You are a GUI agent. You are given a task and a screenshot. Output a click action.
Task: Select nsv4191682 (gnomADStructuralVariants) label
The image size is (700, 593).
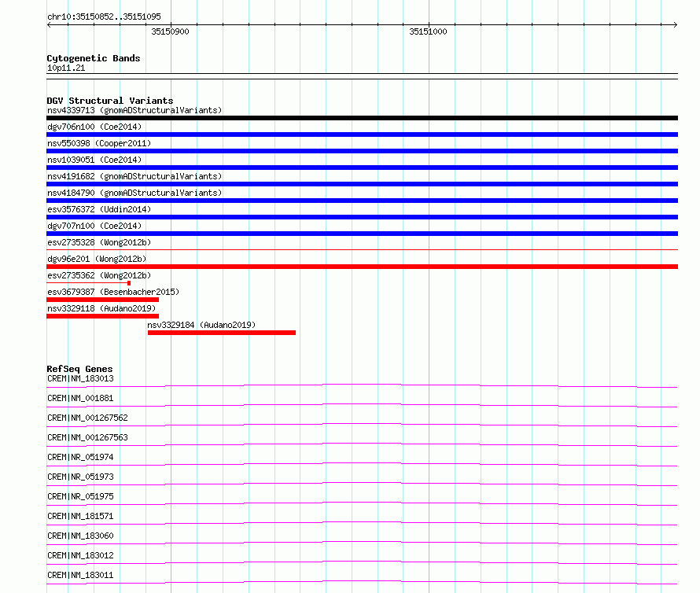(x=134, y=176)
